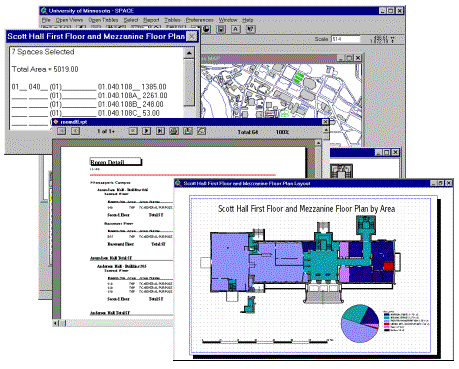Screen dimensions: 459x369
Task: Click the Scale input field
Action: pos(346,39)
